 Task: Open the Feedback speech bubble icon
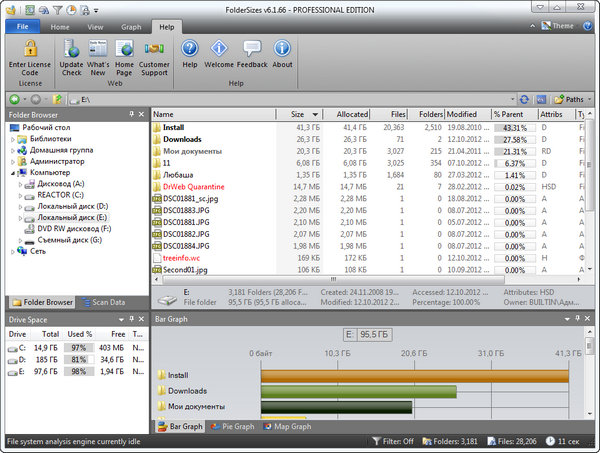coord(252,49)
